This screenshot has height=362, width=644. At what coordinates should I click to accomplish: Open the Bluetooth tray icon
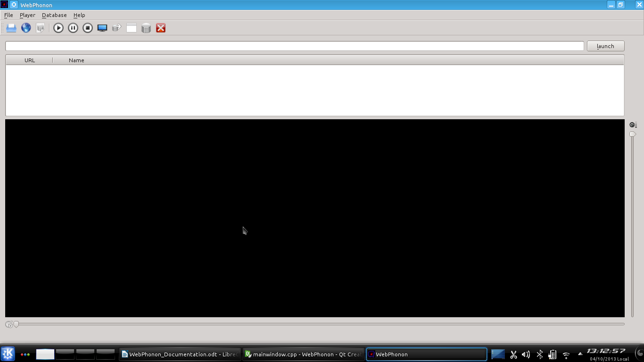coord(540,354)
